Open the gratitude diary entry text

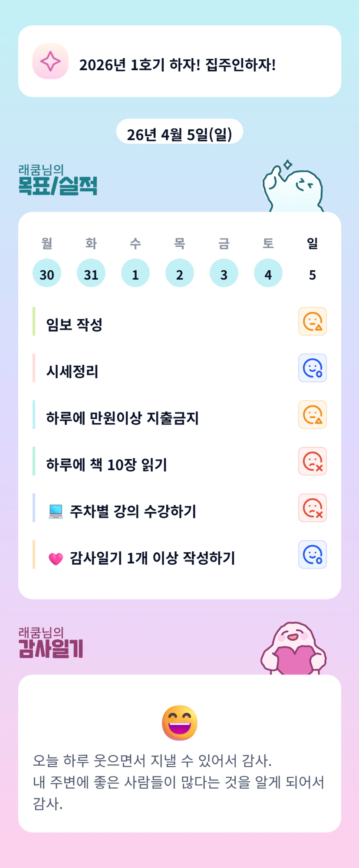[179, 782]
